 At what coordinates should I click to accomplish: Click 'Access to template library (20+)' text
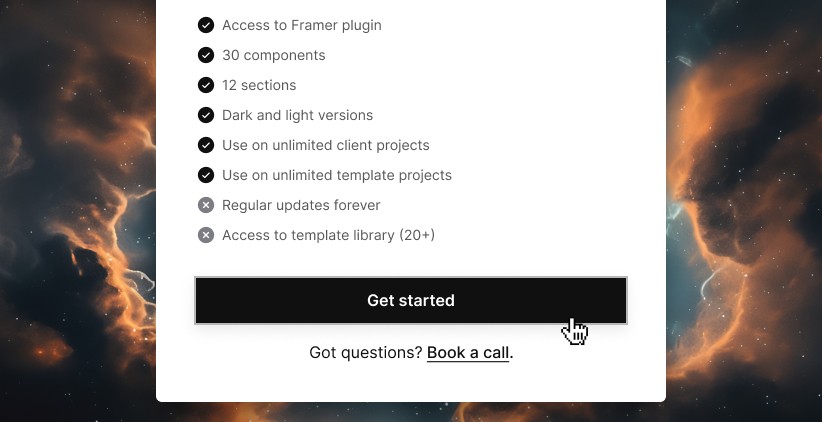point(329,235)
